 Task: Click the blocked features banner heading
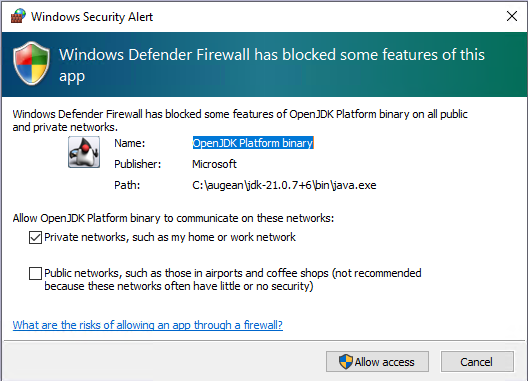(272, 65)
